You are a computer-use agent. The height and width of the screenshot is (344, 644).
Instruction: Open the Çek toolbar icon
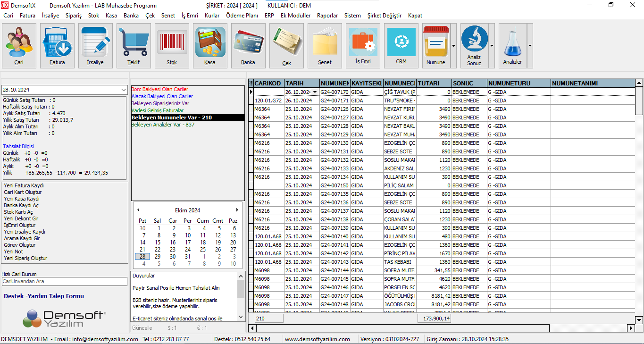point(286,46)
